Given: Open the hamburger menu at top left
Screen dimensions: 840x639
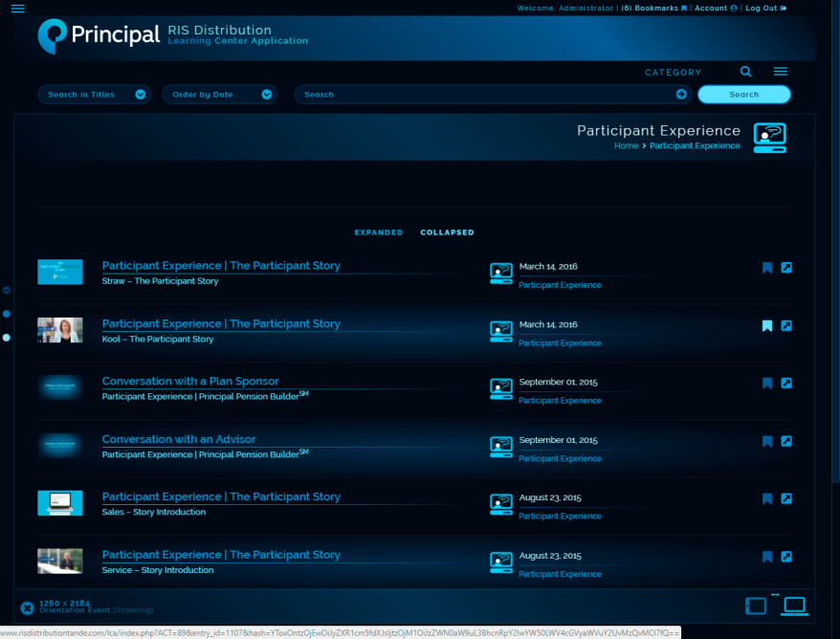Looking at the screenshot, I should (x=17, y=9).
